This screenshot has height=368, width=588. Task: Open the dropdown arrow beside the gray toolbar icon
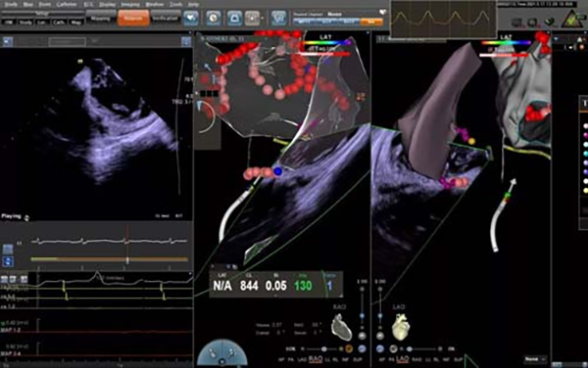click(262, 19)
